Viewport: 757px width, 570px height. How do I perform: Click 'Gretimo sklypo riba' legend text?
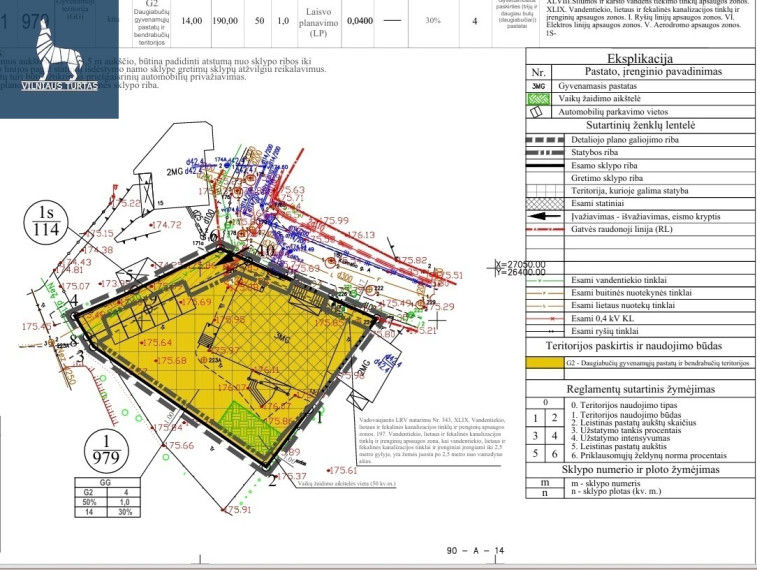pos(607,178)
